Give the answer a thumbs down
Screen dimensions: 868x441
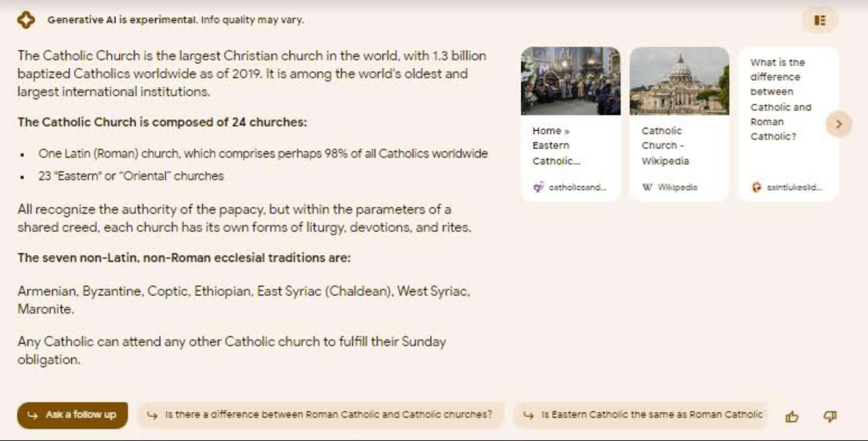click(x=830, y=417)
